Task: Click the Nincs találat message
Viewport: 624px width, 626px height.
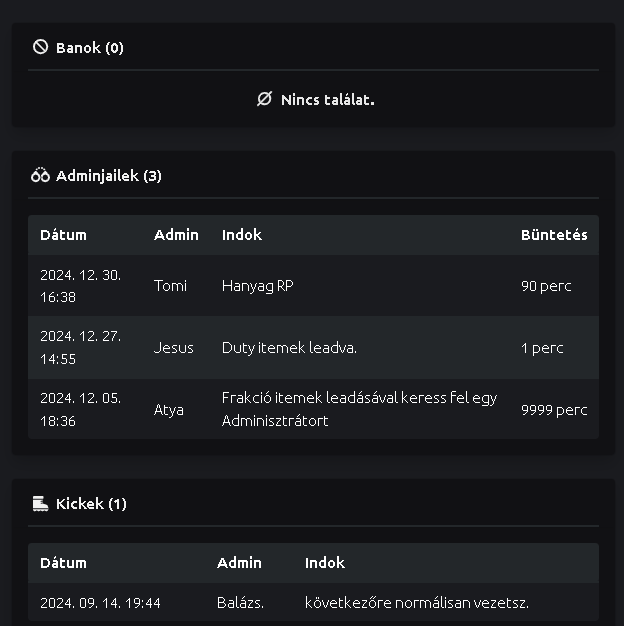Action: [327, 99]
